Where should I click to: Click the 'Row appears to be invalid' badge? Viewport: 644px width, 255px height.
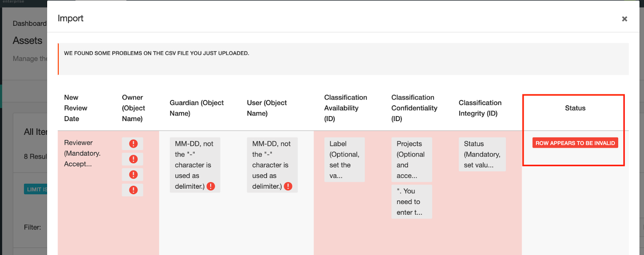pyautogui.click(x=575, y=143)
